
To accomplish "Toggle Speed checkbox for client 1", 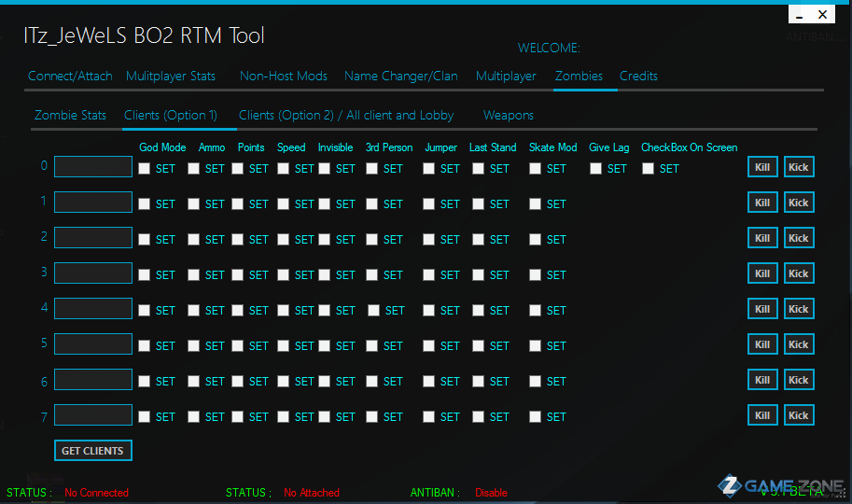I will [283, 203].
